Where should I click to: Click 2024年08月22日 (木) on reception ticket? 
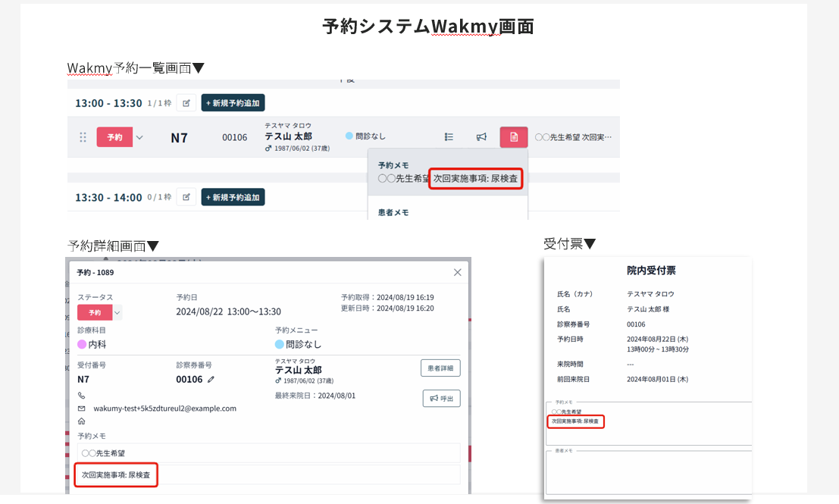tap(658, 340)
